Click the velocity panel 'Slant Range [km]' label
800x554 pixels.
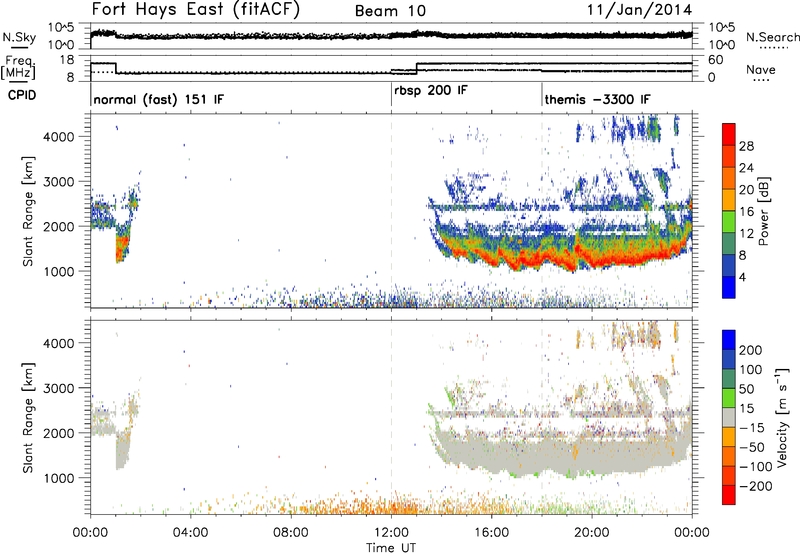coord(28,418)
